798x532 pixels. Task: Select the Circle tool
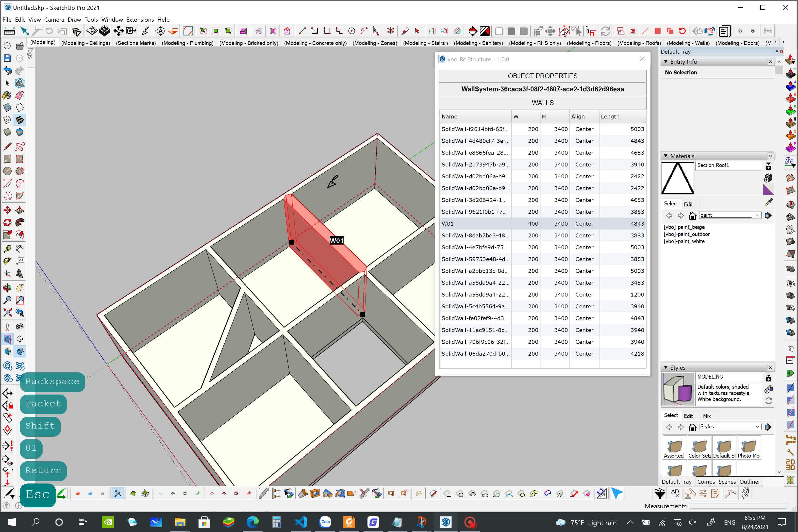[x=7, y=171]
